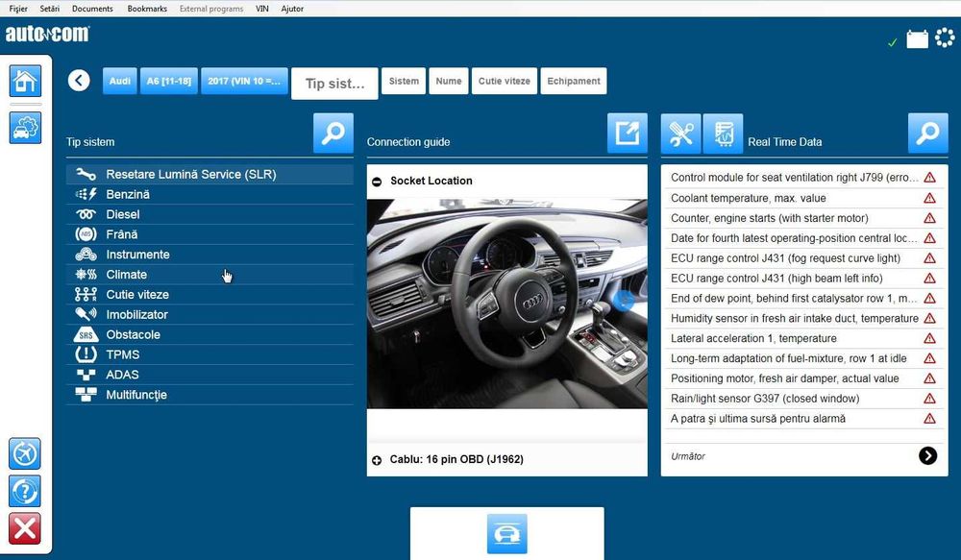Switch to the Sistem tab
This screenshot has height=560, width=961.
[x=404, y=81]
